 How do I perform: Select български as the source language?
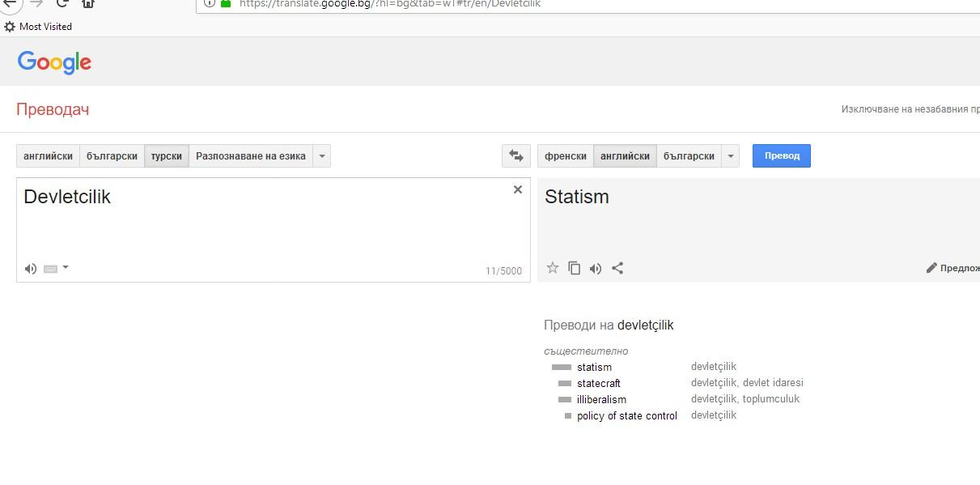(x=112, y=155)
